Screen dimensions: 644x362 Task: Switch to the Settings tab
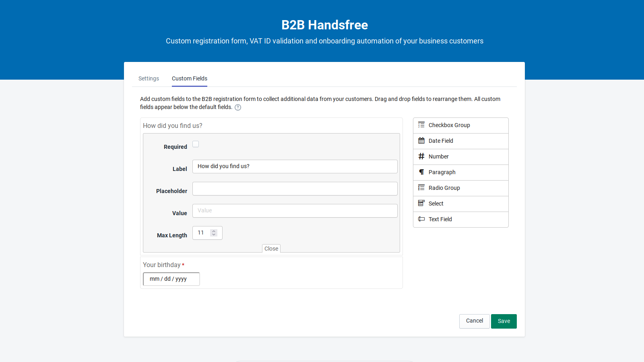(x=149, y=78)
